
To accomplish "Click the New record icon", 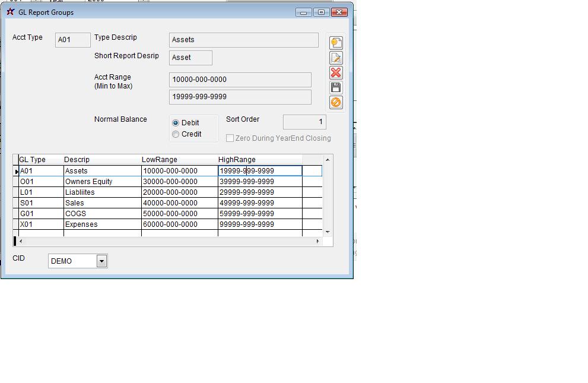I will (x=336, y=43).
